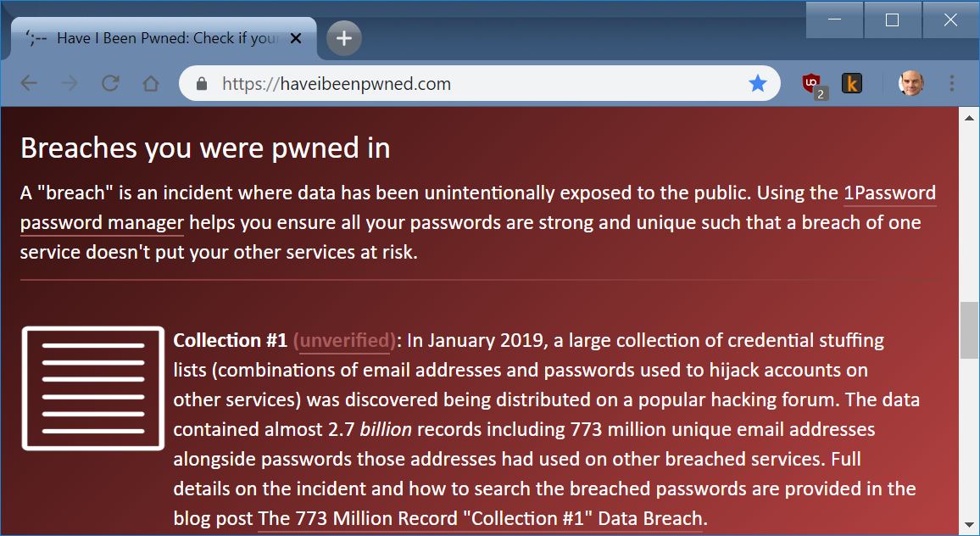Viewport: 980px width, 536px height.
Task: Open the Chrome profile avatar
Action: tap(910, 83)
